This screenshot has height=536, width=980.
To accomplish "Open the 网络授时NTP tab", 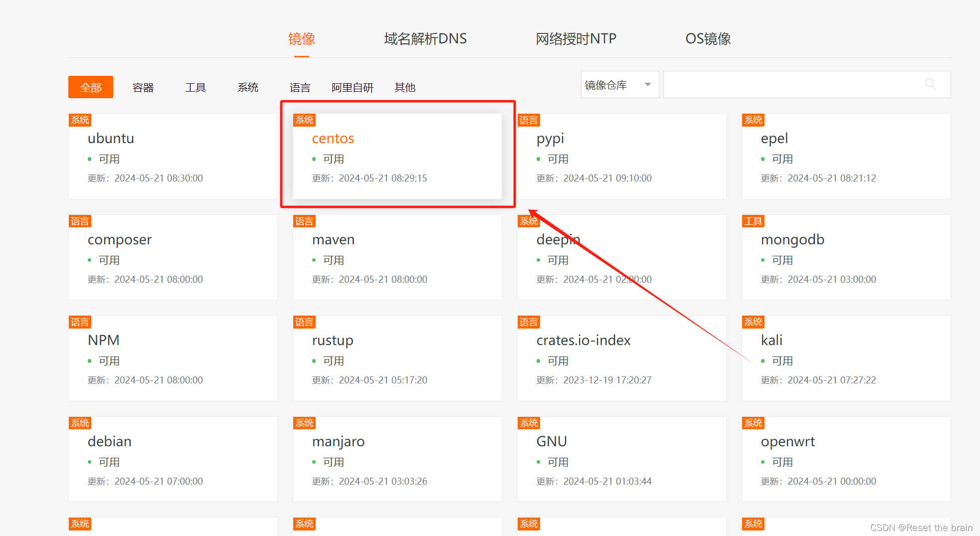I will (576, 39).
